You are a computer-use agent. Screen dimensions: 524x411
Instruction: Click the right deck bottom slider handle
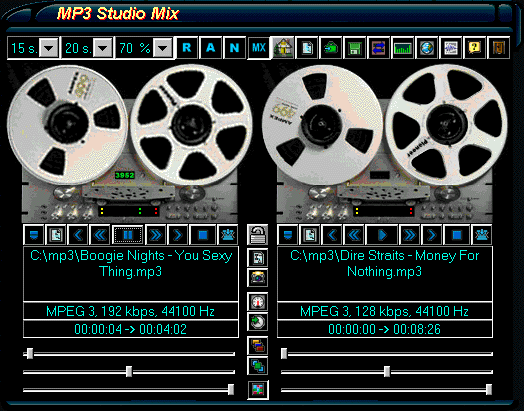click(x=489, y=390)
